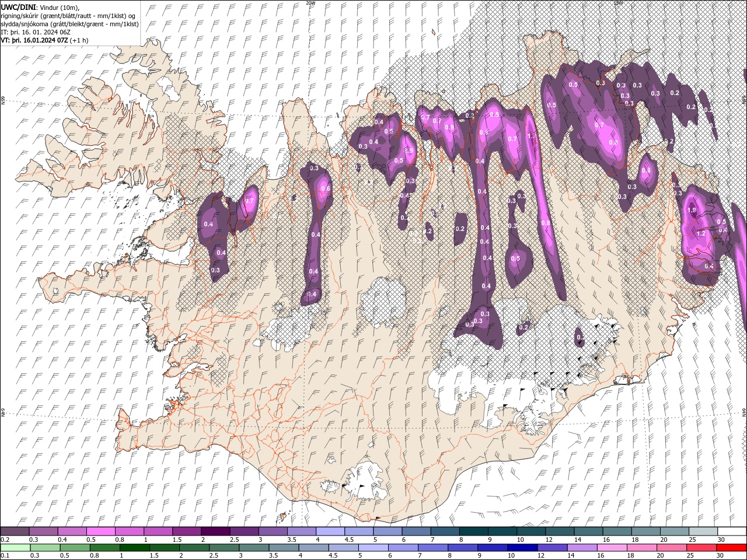The image size is (747, 560).
Task: Select the white swatch labeled 30
Action: coord(731,531)
